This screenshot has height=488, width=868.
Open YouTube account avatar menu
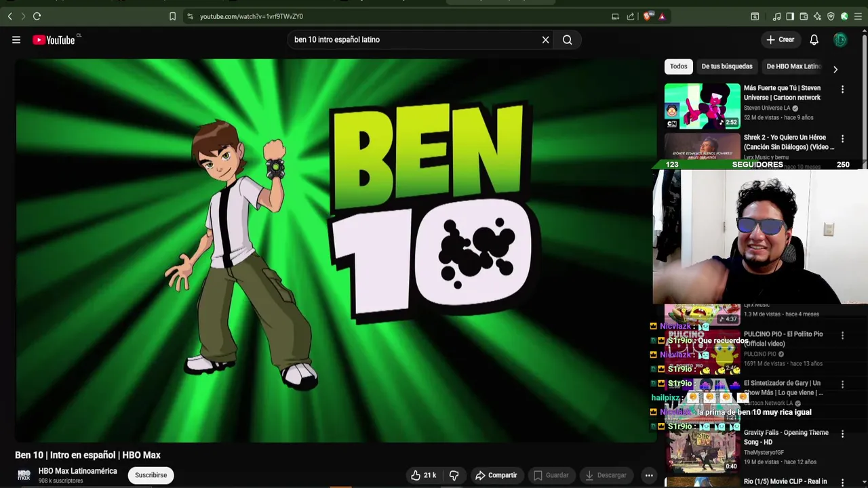840,40
